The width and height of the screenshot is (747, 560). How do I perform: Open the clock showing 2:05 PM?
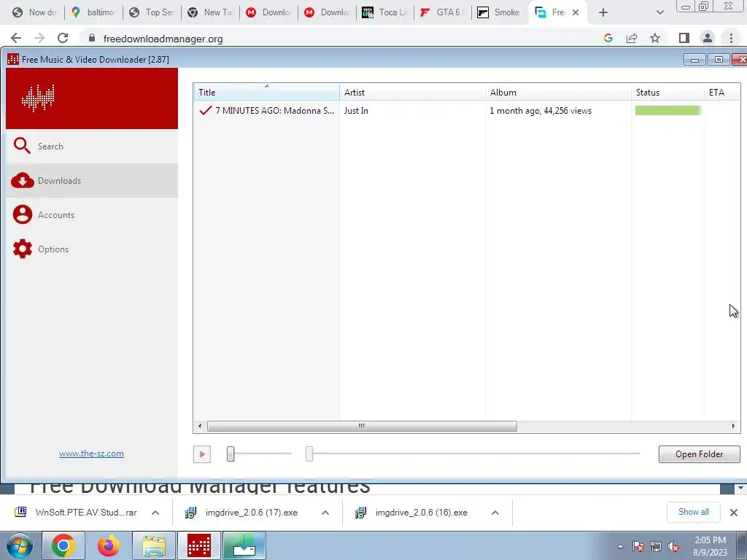click(710, 546)
